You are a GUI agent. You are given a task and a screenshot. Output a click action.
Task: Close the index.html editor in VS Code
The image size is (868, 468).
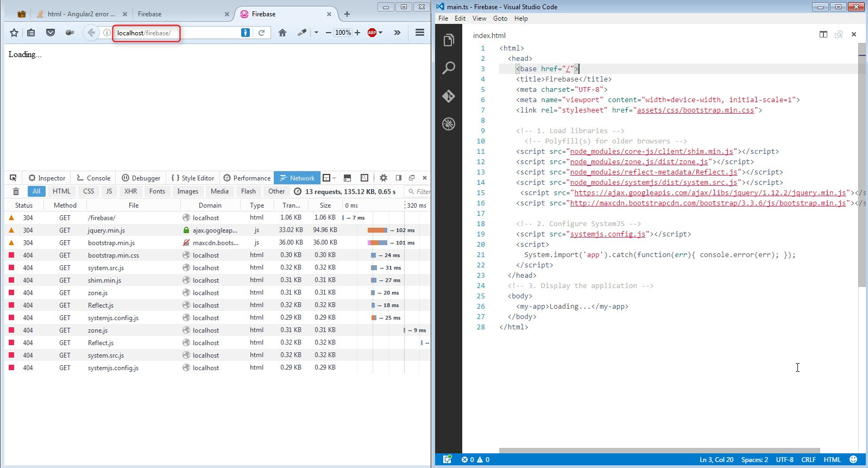(x=854, y=34)
